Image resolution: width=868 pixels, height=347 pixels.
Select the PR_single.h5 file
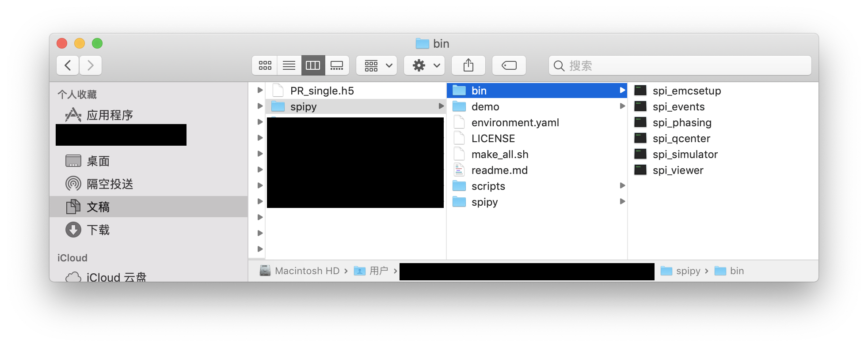point(355,91)
